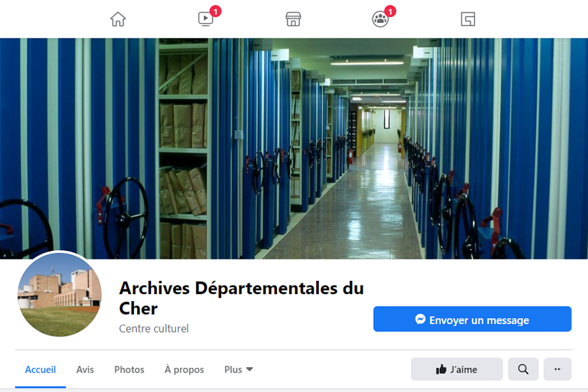Expand the Plus dropdown tab
Image resolution: width=588 pixels, height=392 pixels.
[238, 370]
